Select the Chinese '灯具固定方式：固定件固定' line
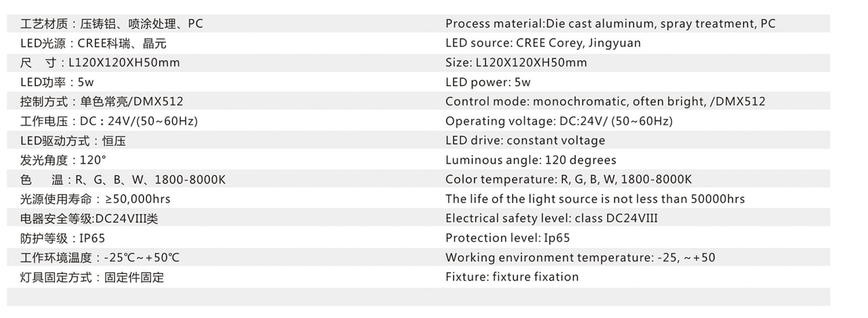This screenshot has height=318, width=868. pyautogui.click(x=92, y=277)
